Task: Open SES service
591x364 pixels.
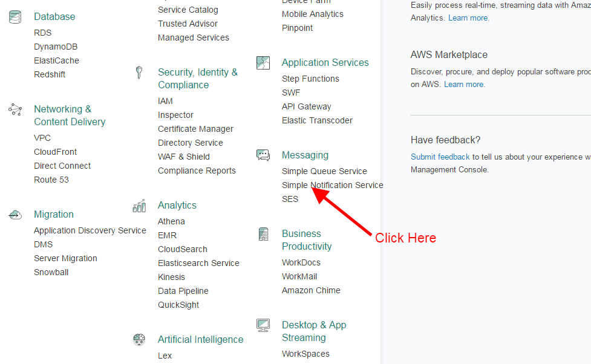Action: 290,200
